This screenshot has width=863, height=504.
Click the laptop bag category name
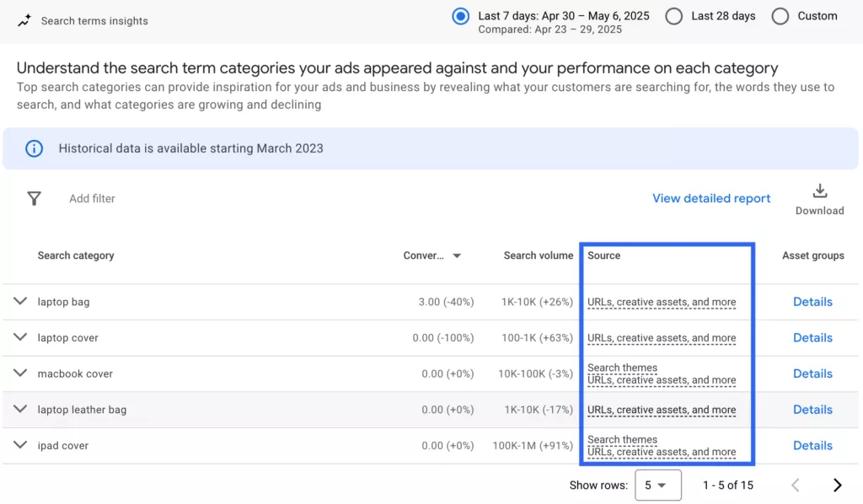pos(63,302)
